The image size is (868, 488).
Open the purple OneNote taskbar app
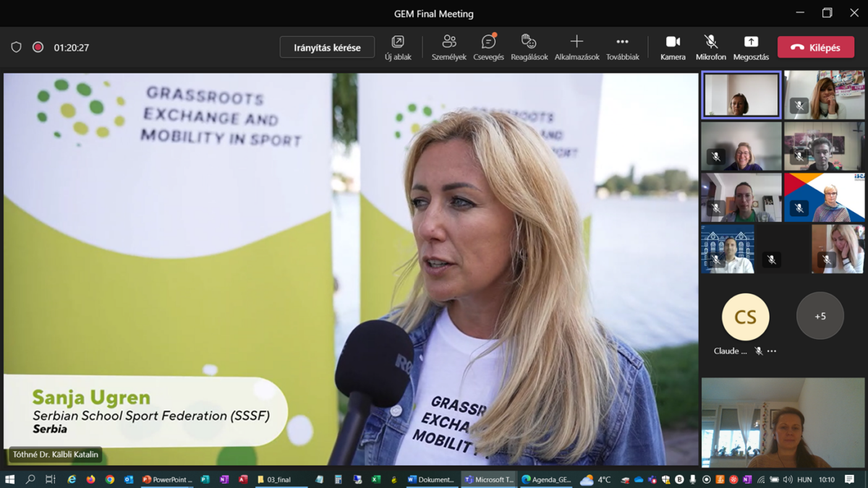224,479
